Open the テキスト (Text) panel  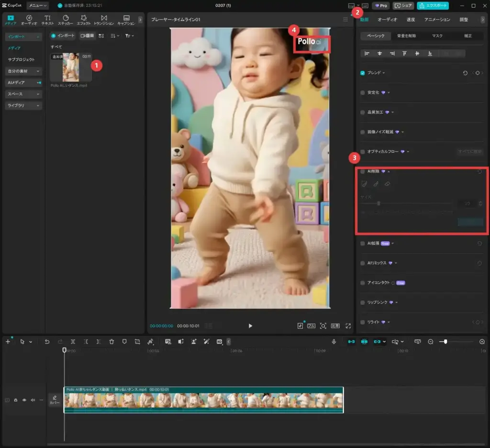pos(47,20)
